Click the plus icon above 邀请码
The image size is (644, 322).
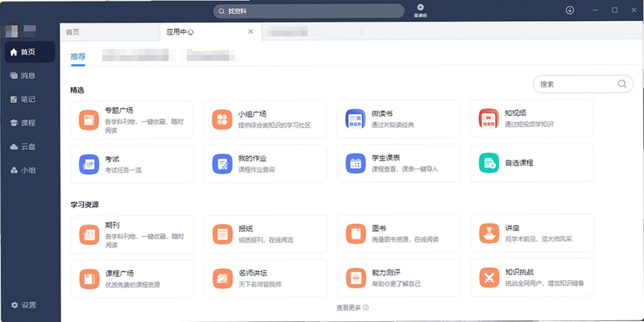pos(420,7)
